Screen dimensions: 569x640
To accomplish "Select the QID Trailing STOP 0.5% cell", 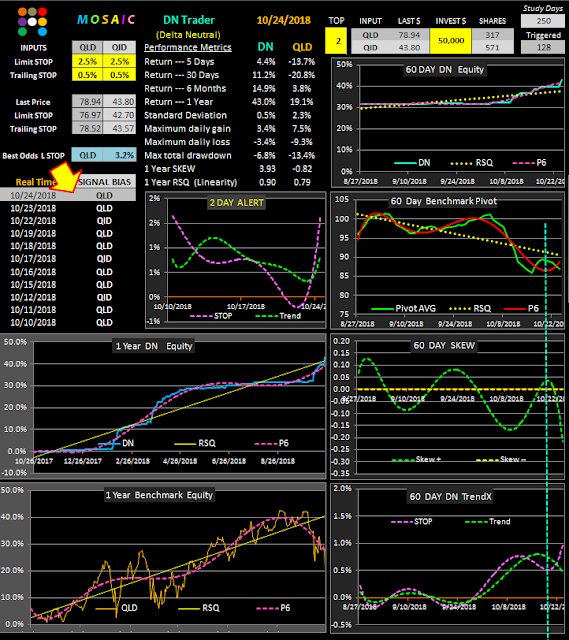I will pyautogui.click(x=119, y=75).
